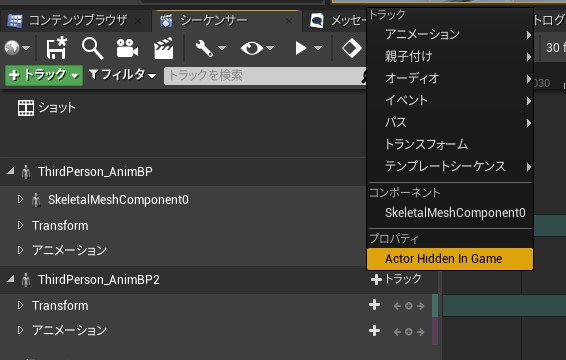Screen dimensions: 566x360
Task: Open the テンプレートシーケンス submenu
Action: coord(450,166)
